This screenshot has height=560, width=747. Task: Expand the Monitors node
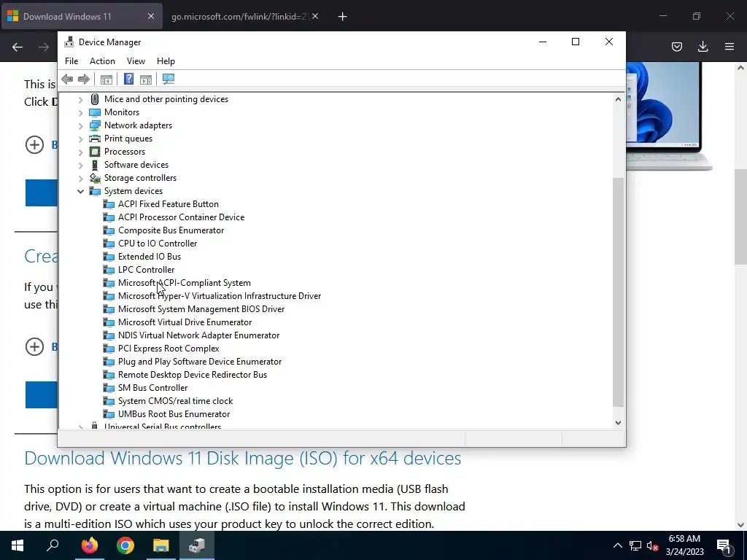point(80,112)
